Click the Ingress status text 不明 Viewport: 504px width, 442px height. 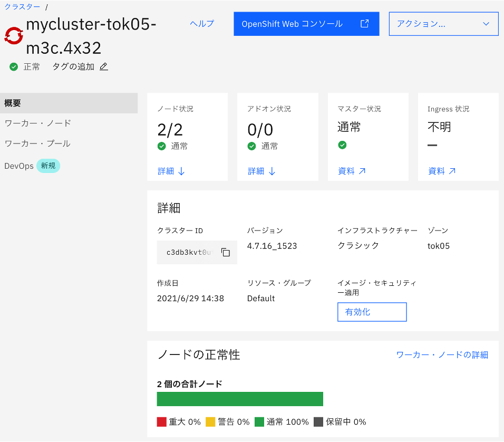coord(439,127)
